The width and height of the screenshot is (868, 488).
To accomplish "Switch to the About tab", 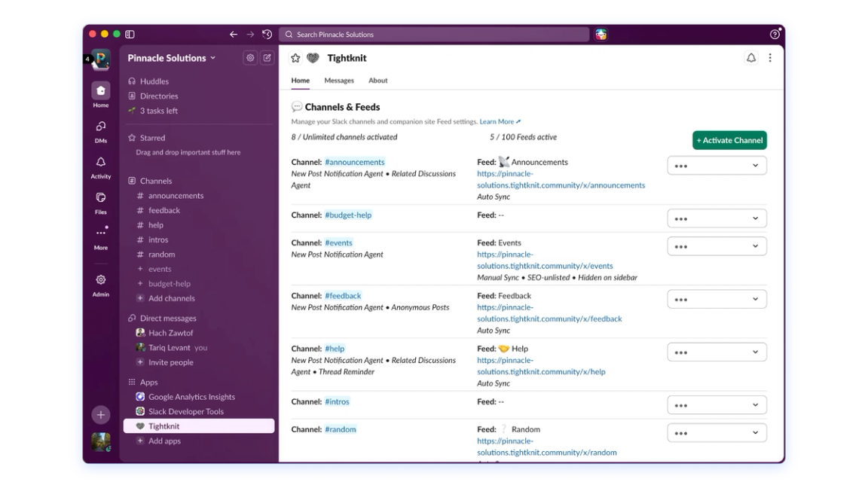I will 378,81.
